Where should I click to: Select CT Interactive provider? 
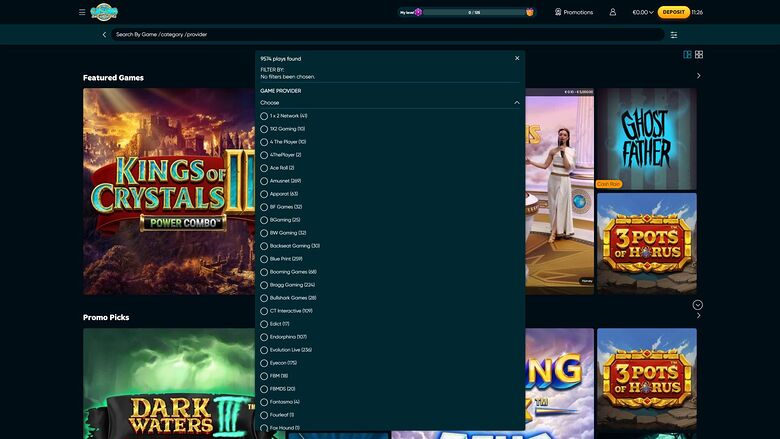click(x=287, y=311)
